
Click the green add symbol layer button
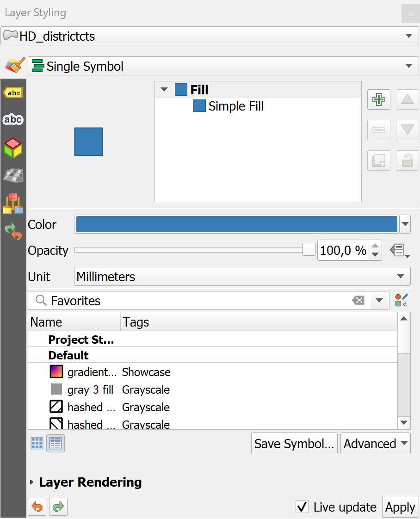[x=379, y=99]
